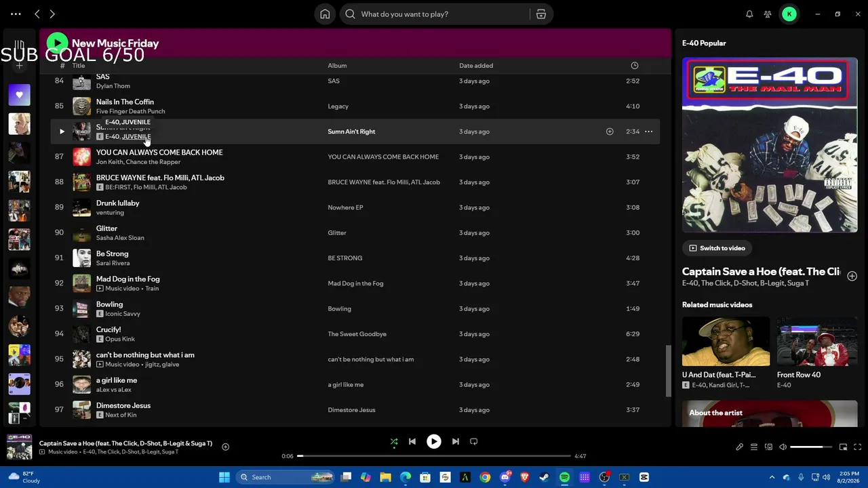Open the Connect to a device icon
Viewport: 868px width, 488px height.
tap(768, 447)
